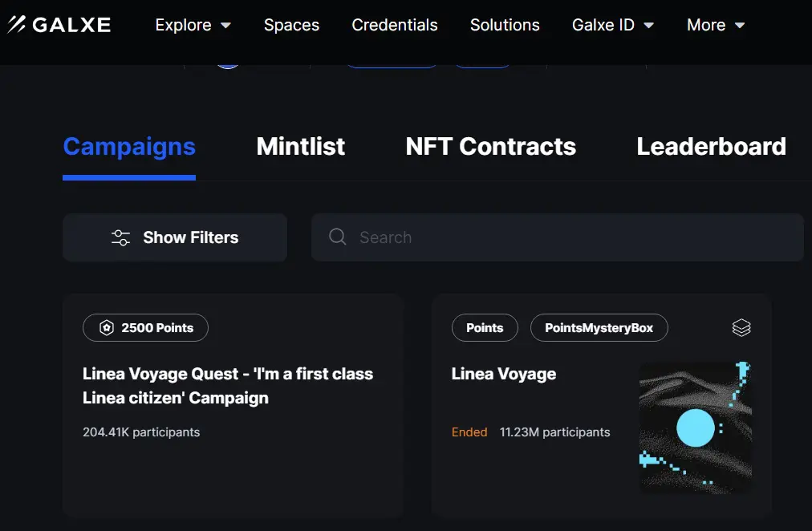Screen dimensions: 812x531
Task: Click the Show Filters button
Action: coord(175,237)
